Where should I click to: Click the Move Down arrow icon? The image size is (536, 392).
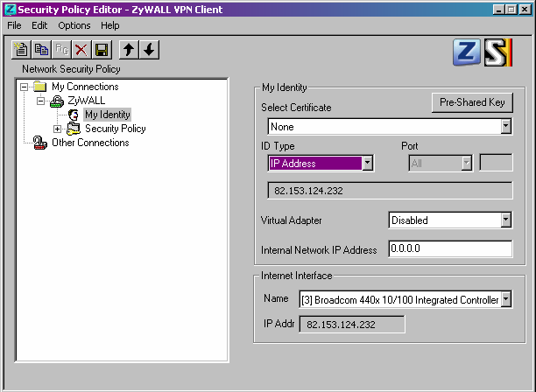149,50
